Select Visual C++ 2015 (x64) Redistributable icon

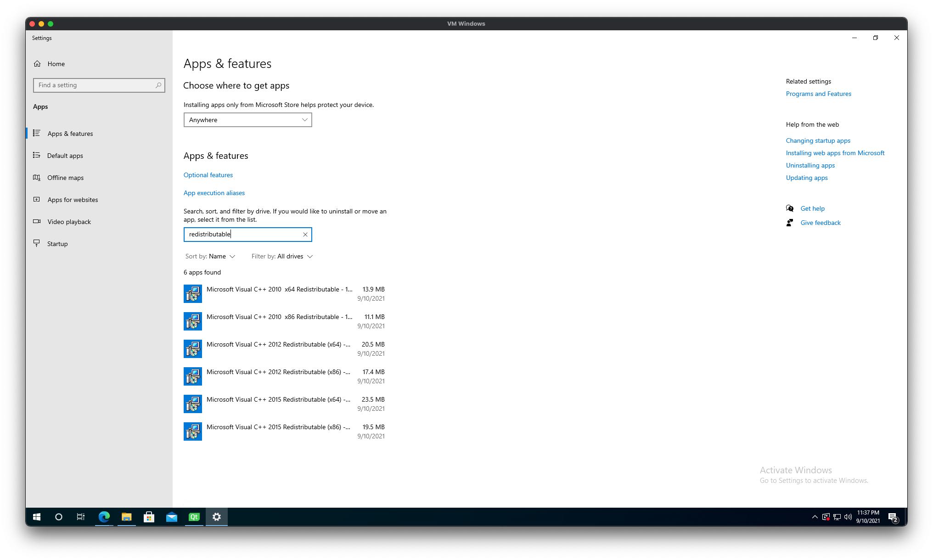(x=193, y=404)
